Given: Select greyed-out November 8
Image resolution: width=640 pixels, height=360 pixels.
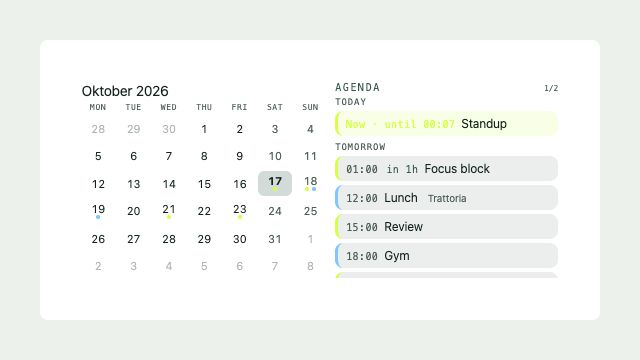Looking at the screenshot, I should coord(310,266).
